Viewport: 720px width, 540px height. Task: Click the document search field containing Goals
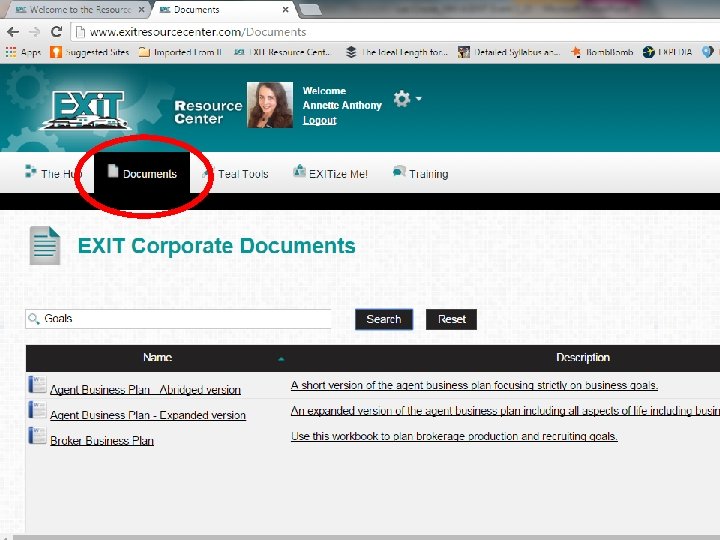click(x=178, y=319)
